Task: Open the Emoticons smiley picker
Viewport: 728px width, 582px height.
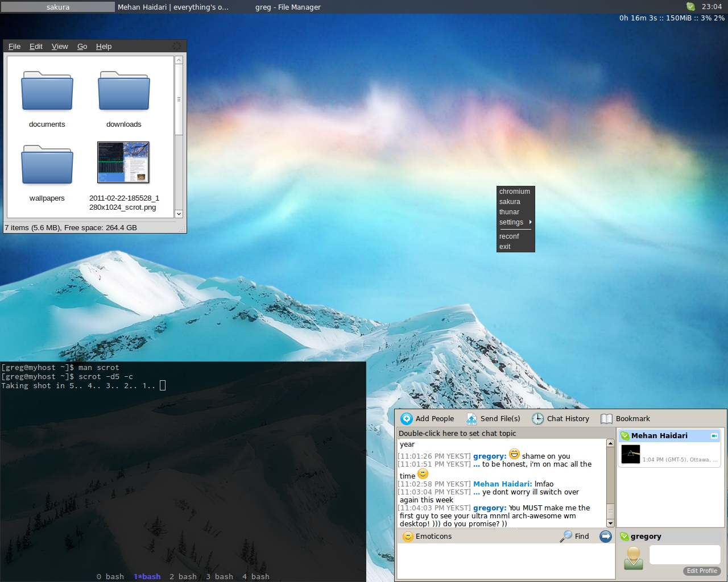Action: [408, 537]
